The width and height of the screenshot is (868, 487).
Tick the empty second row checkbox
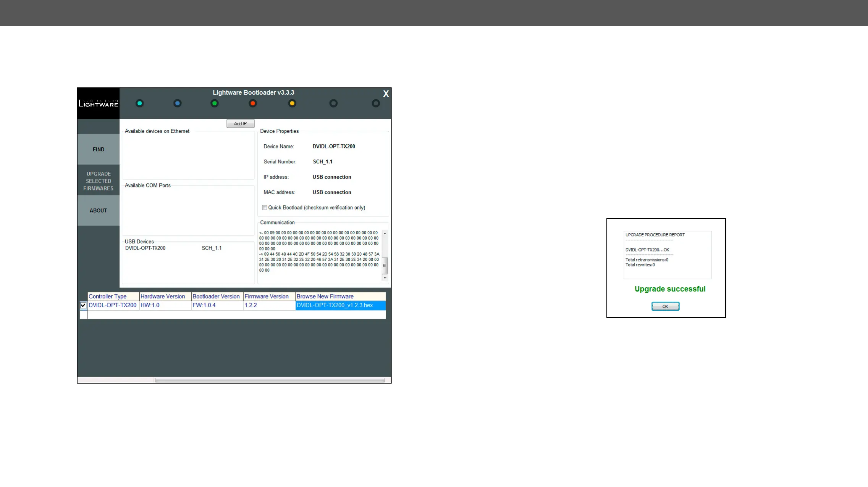pos(83,315)
